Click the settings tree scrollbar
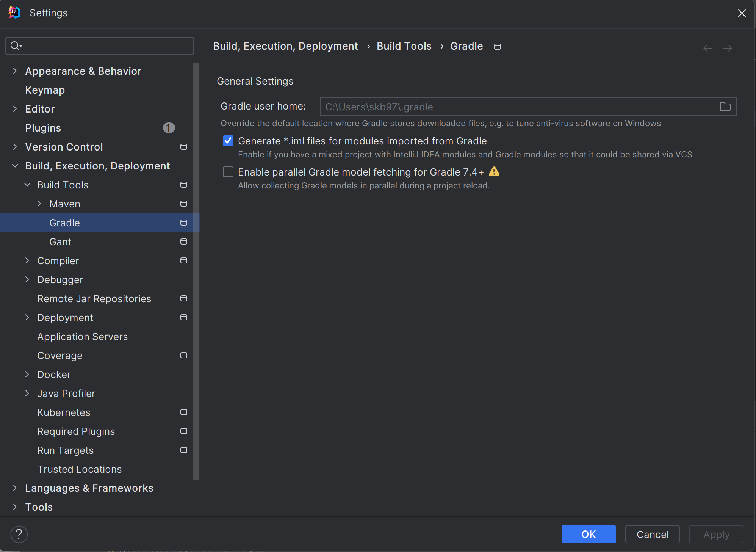The width and height of the screenshot is (756, 552). click(x=196, y=271)
